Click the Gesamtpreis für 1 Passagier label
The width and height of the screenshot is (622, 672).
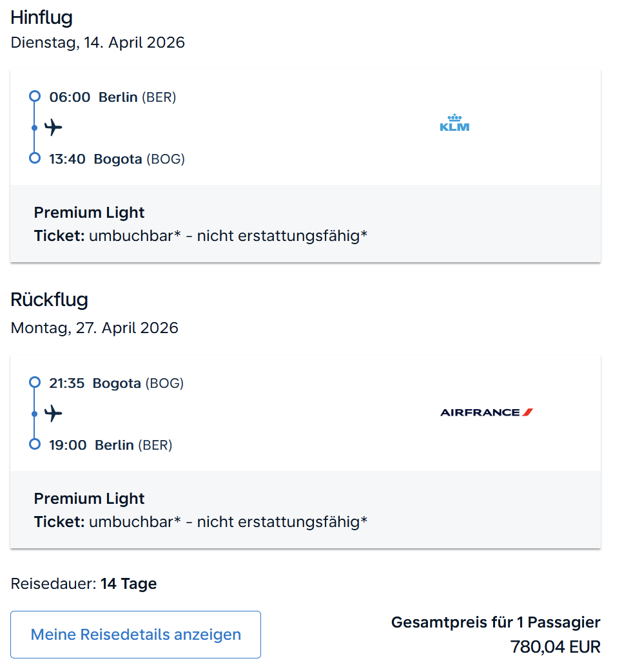coord(496,622)
